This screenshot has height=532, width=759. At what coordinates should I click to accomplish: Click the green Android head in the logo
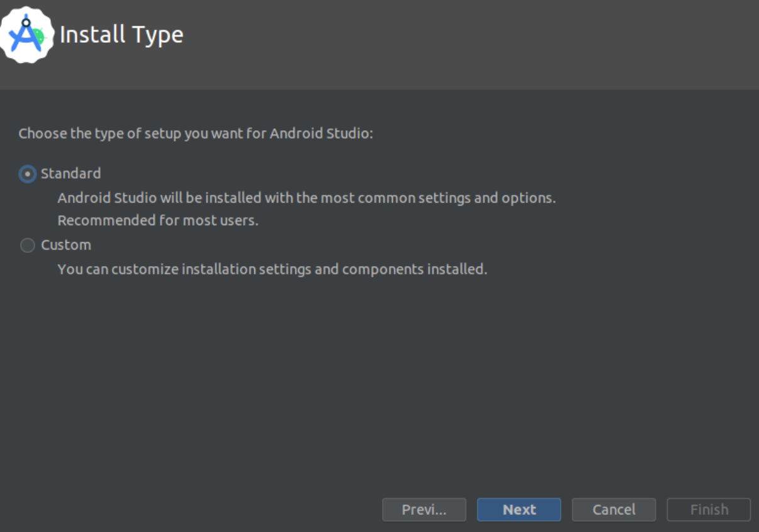pos(38,38)
